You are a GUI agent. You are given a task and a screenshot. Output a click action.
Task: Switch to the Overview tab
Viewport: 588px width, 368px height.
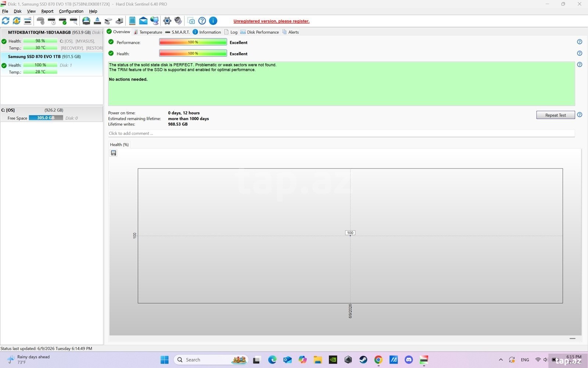[118, 32]
